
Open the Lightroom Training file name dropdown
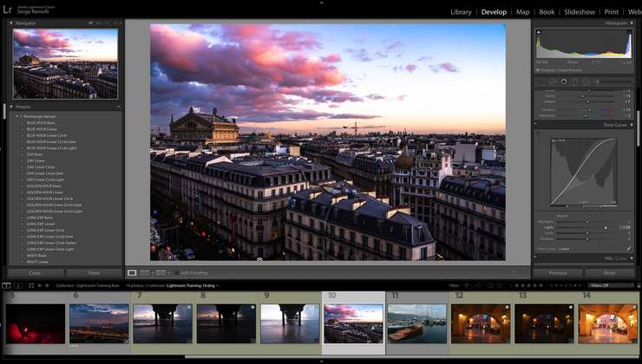192,285
